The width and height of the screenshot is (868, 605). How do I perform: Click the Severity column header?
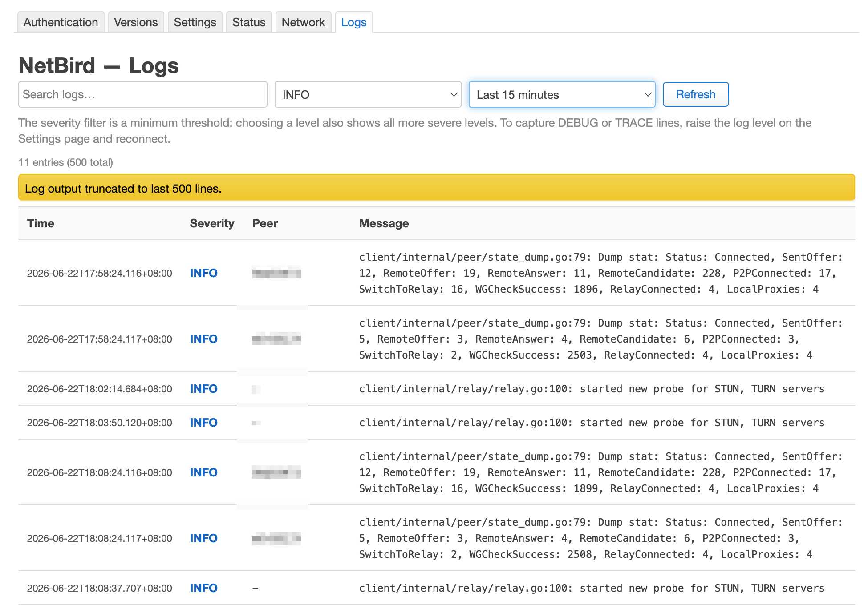point(212,223)
